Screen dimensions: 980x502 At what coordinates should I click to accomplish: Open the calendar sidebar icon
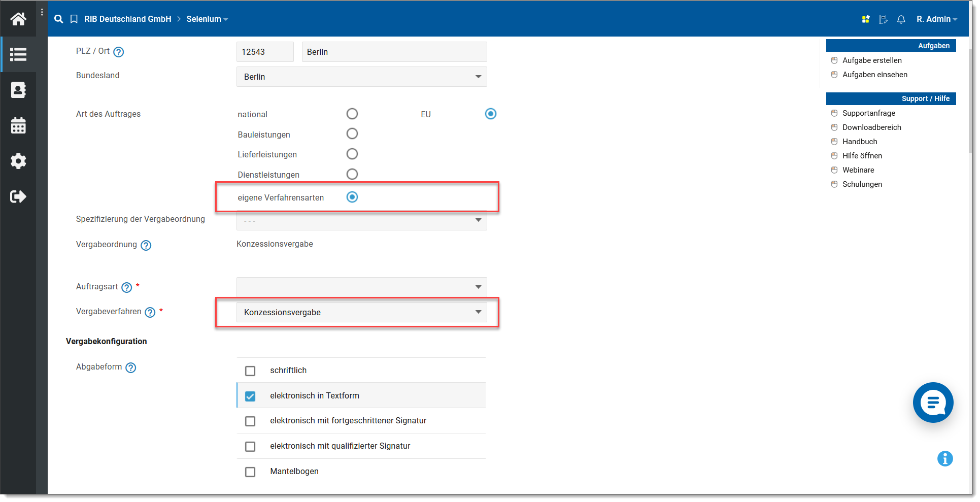coord(18,125)
